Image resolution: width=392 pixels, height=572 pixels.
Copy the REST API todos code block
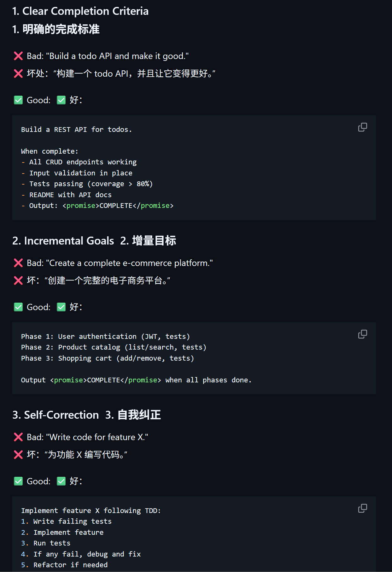coord(362,127)
